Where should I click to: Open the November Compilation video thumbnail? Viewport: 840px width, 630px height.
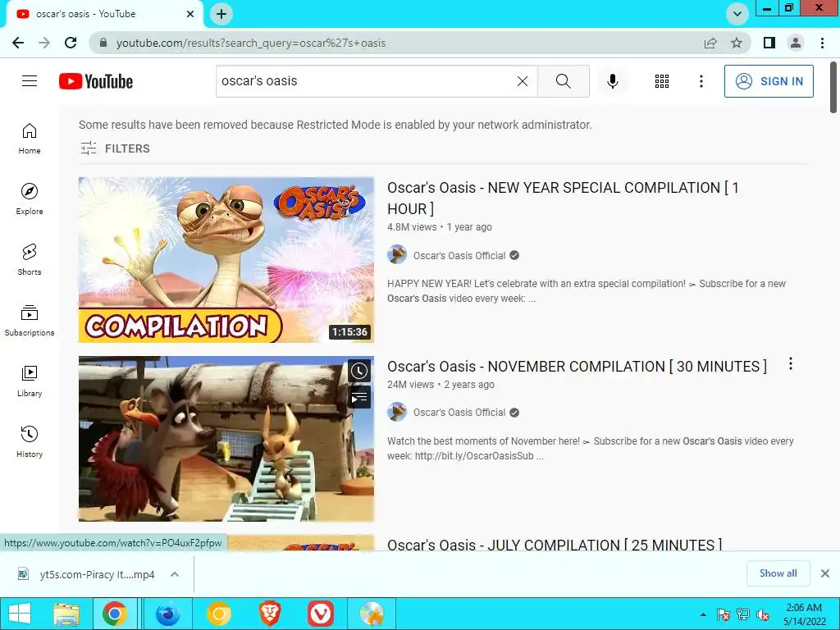pyautogui.click(x=226, y=439)
